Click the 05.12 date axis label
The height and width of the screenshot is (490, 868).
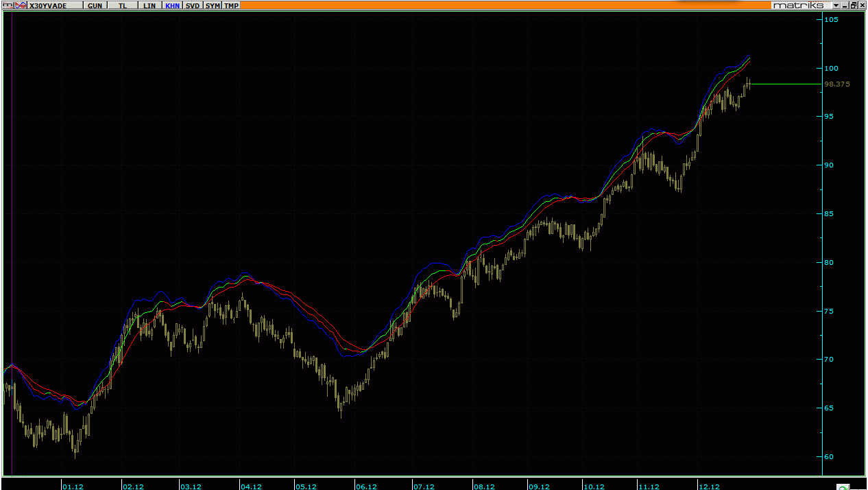tap(306, 487)
